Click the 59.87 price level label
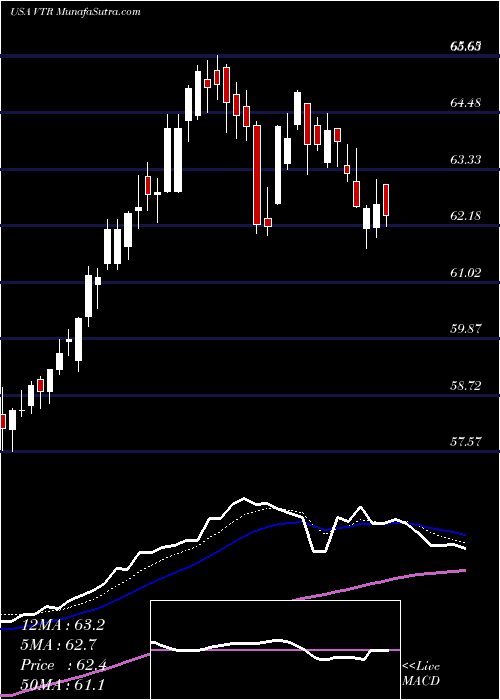500x700 pixels. (x=466, y=329)
